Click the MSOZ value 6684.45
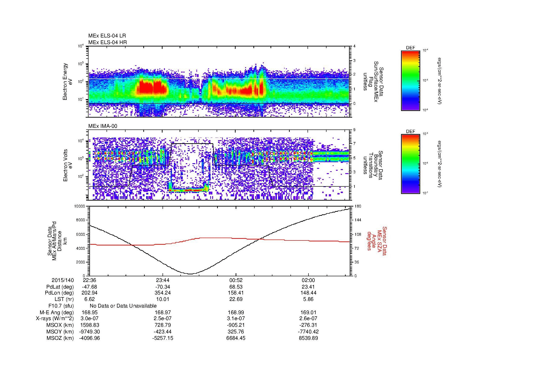 pos(236,338)
